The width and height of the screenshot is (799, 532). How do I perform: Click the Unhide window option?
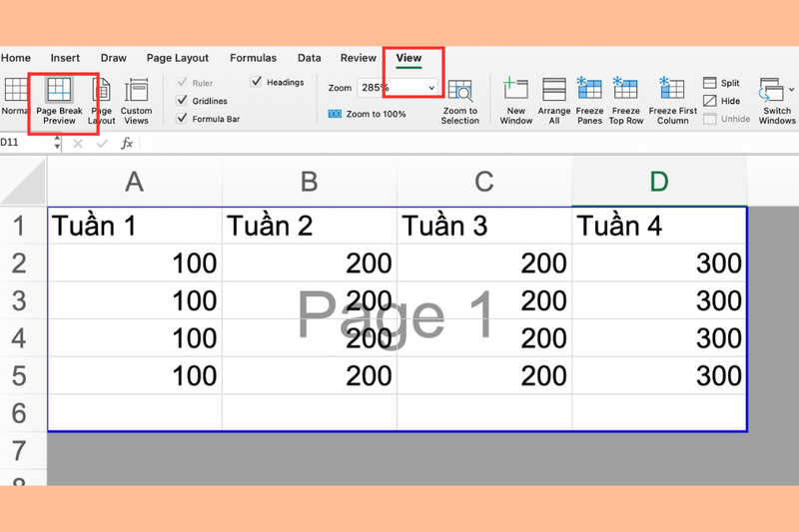(727, 119)
